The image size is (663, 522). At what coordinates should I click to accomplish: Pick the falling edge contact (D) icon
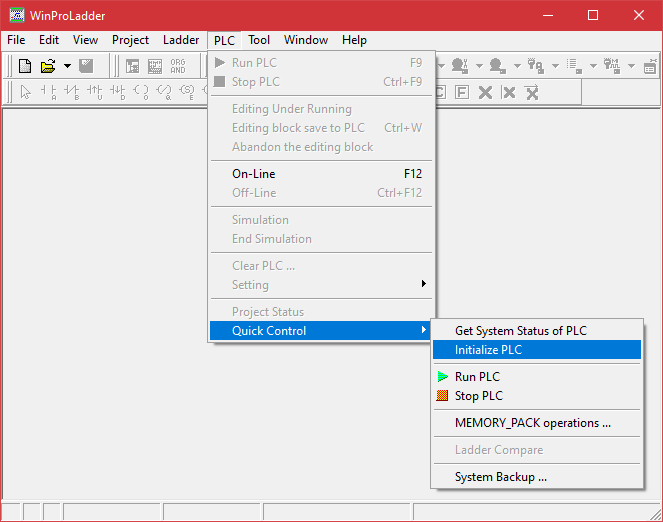(117, 91)
